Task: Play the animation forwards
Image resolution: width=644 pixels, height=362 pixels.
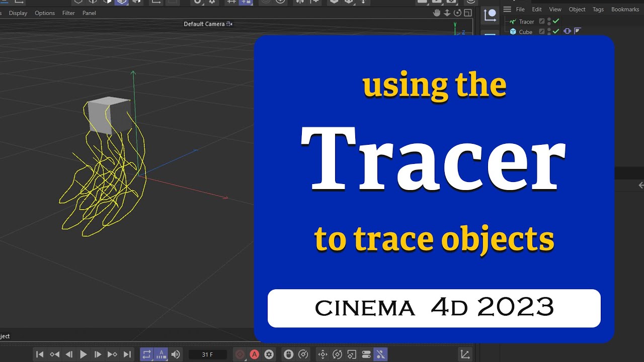Action: (84, 354)
